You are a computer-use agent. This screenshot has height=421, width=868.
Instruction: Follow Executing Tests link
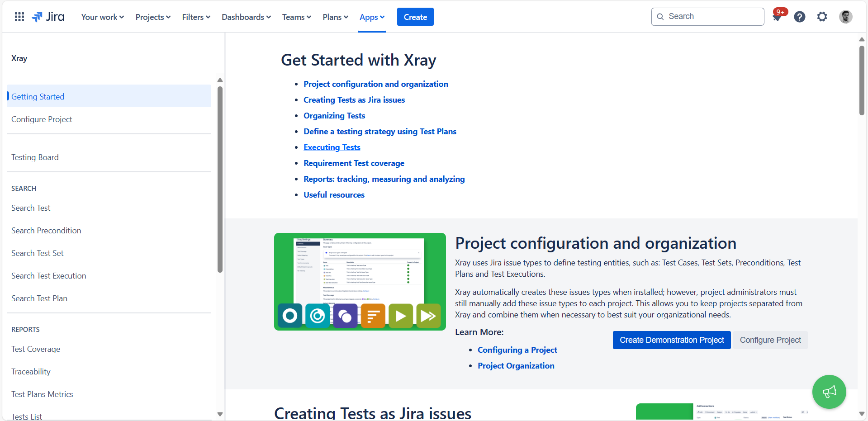332,147
